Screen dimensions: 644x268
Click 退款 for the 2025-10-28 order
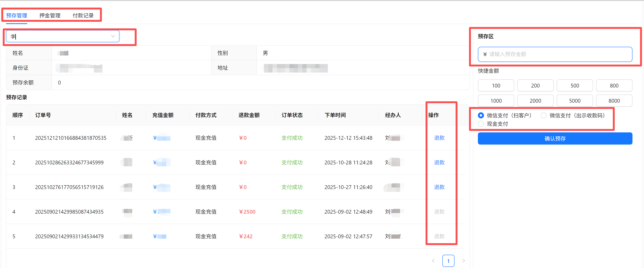(x=439, y=162)
